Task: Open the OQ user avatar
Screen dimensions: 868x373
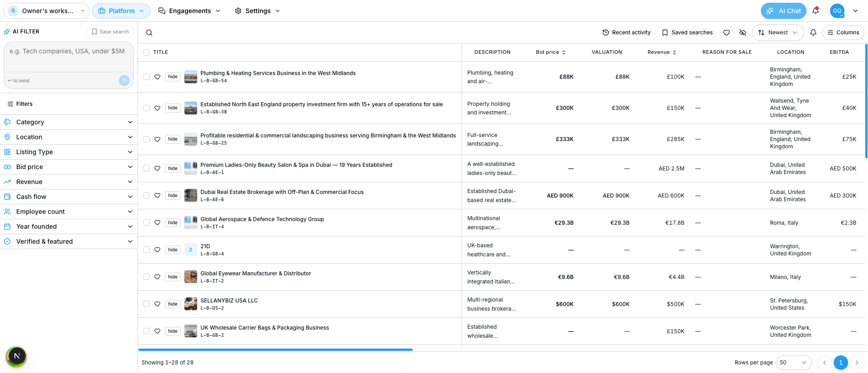Action: (x=837, y=11)
